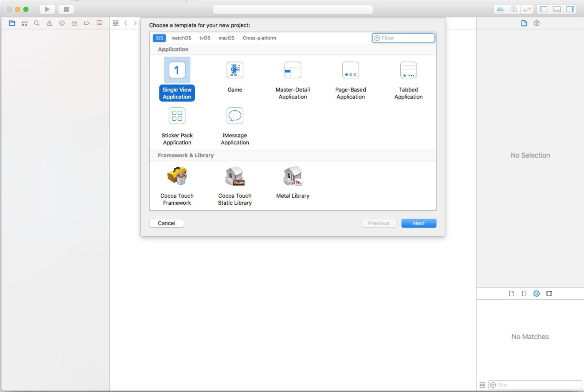584x392 pixels.
Task: Show the Code Snippet library
Action: pos(524,293)
